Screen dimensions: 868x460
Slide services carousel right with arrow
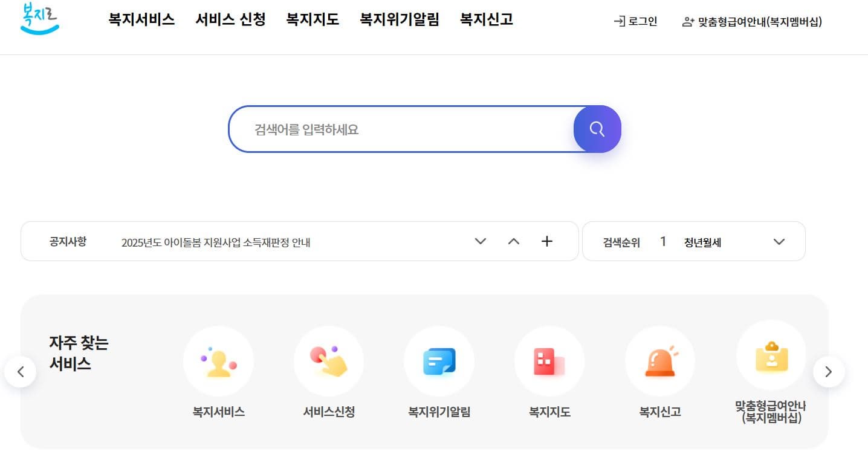829,372
